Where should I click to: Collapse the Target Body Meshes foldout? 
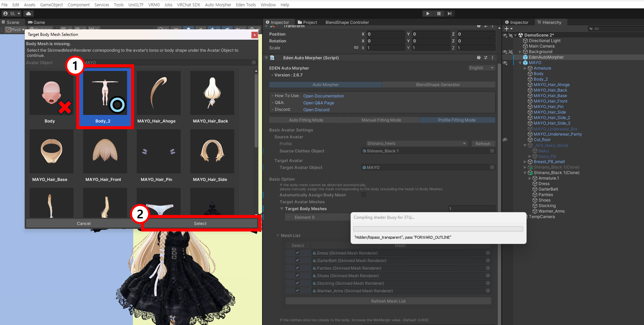tap(282, 209)
